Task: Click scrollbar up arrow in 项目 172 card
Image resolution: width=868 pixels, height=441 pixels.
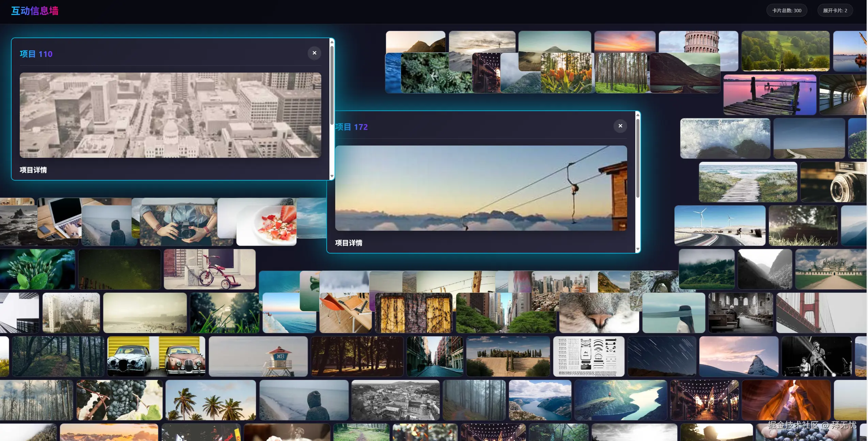Action: click(x=638, y=115)
